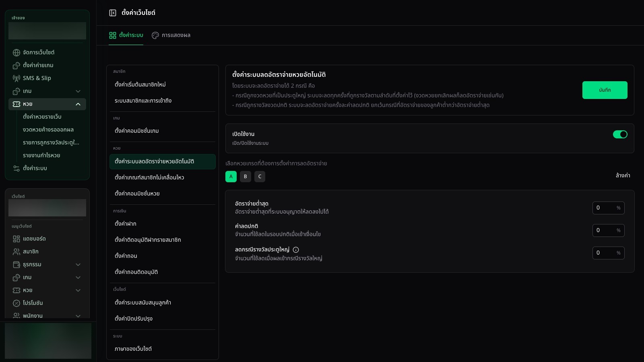Click the globe icon for จัดการเว็บไซต์
Viewport: 644px width, 362px height.
(x=17, y=53)
